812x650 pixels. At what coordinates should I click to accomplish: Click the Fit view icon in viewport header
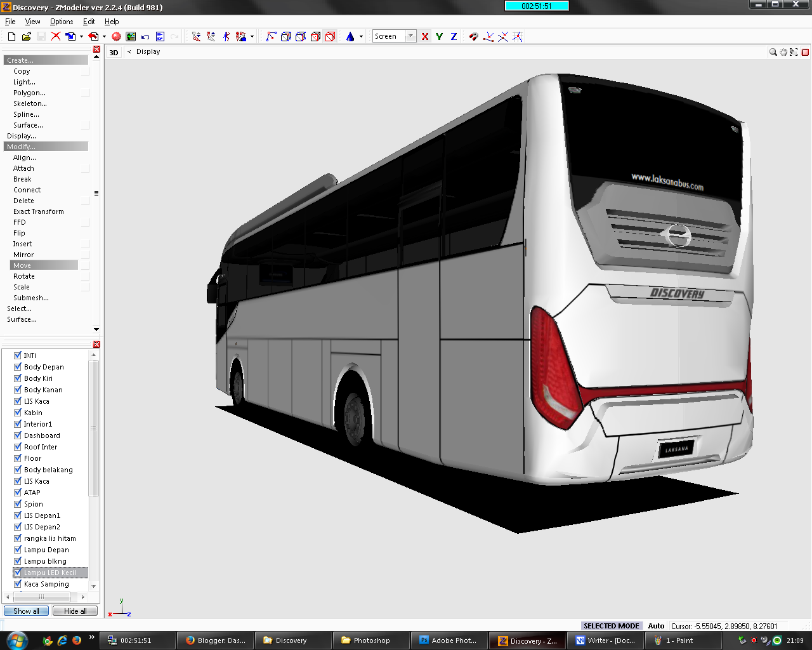coord(794,52)
